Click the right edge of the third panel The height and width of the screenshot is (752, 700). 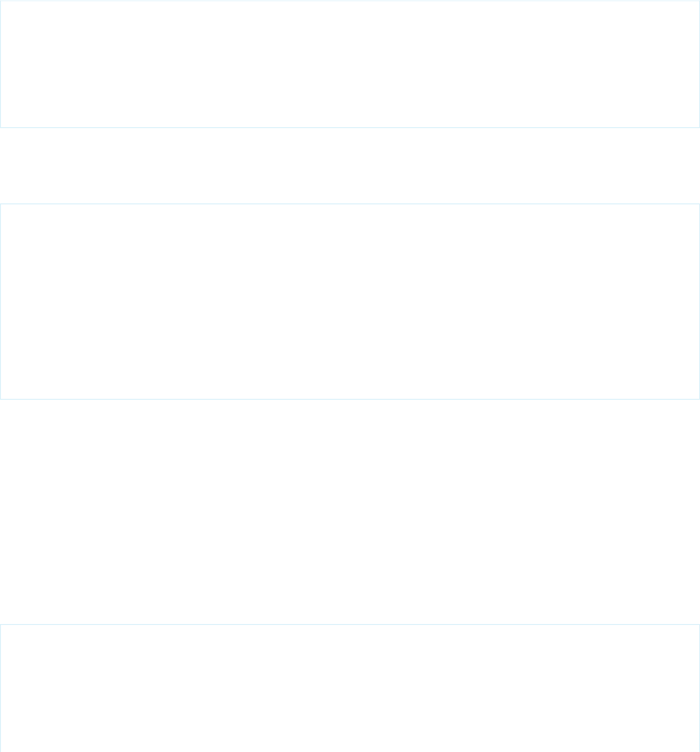pos(699,688)
